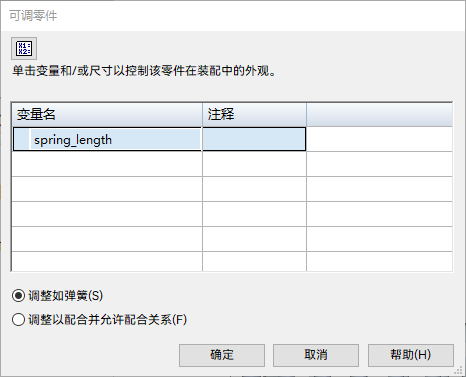
Task: Click the divider between 变量名 and 注释 headers
Action: point(202,114)
